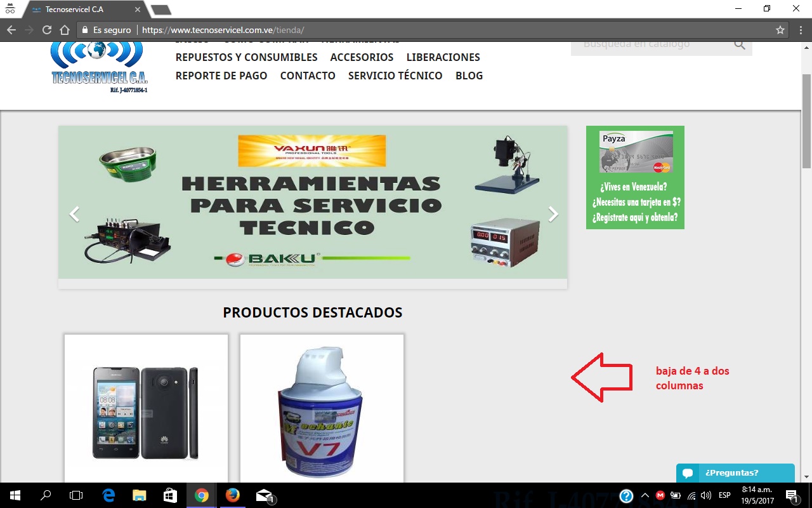812x508 pixels.
Task: Open the V7 spray can product thumbnail
Action: coord(322,407)
